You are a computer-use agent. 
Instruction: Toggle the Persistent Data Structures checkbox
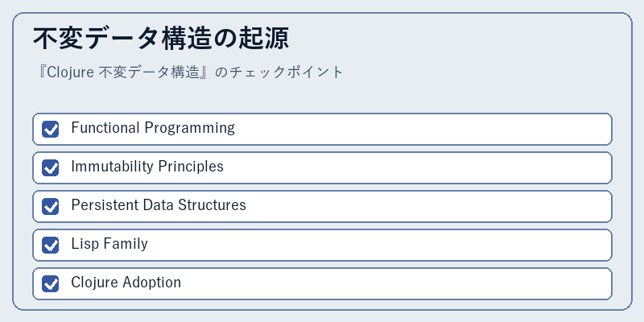[50, 206]
